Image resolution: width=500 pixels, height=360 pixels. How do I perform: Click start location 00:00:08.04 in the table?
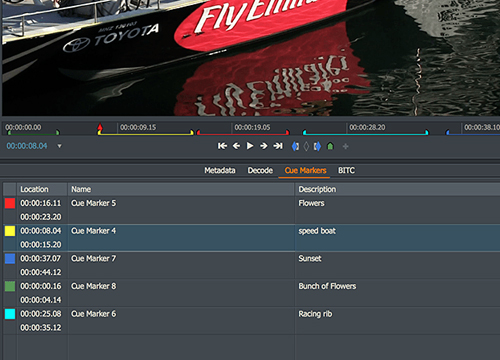[41, 231]
